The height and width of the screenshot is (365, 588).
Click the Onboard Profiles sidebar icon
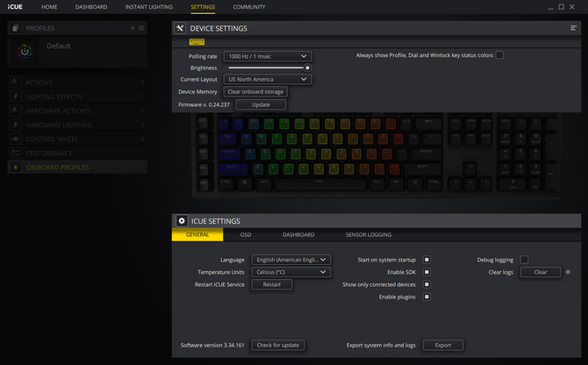(x=15, y=167)
